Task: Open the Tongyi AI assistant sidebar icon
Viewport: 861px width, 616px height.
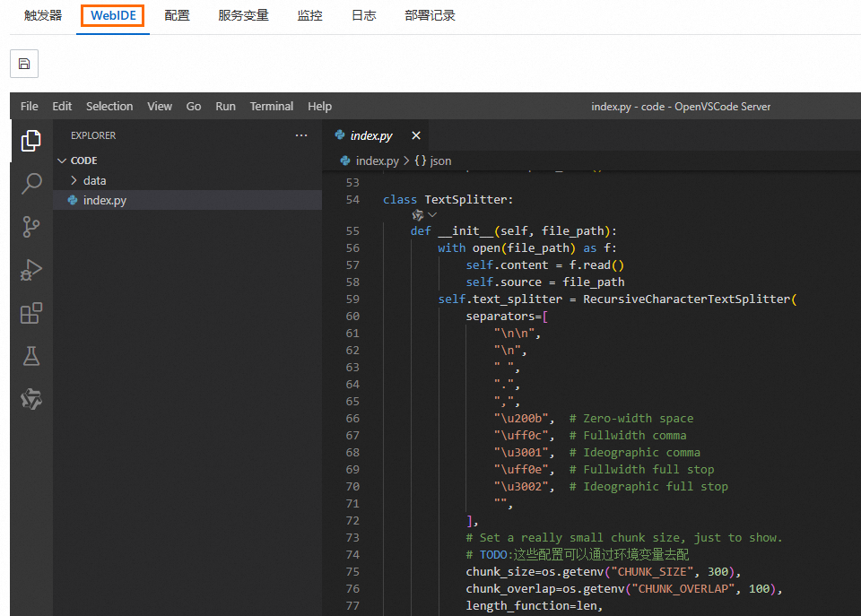Action: coord(31,399)
